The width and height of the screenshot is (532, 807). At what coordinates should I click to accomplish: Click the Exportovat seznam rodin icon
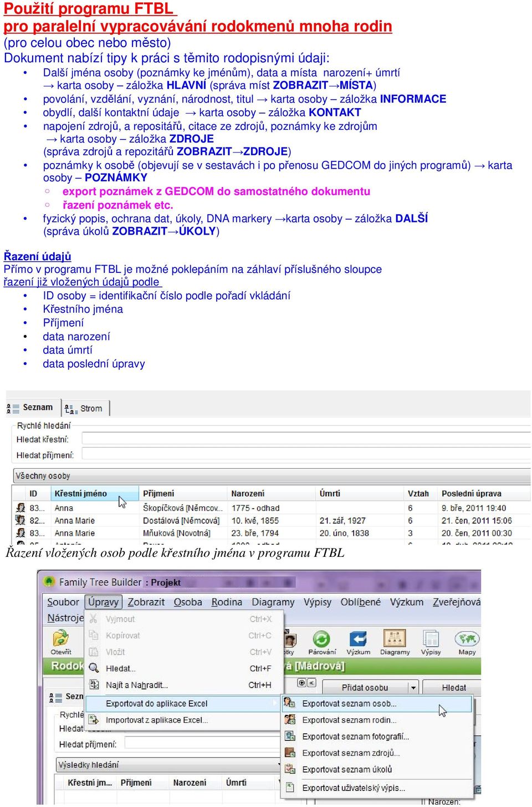point(290,720)
